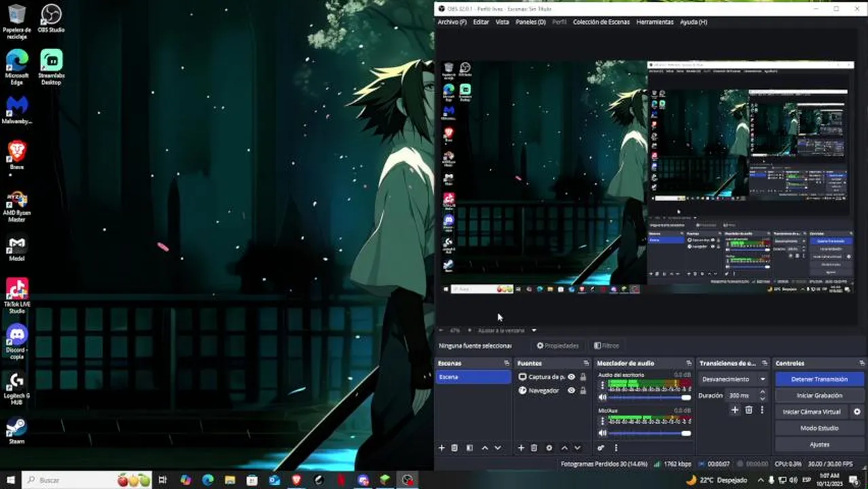The height and width of the screenshot is (489, 868).
Task: Pop out the Fuentes dock panel
Action: 586,363
